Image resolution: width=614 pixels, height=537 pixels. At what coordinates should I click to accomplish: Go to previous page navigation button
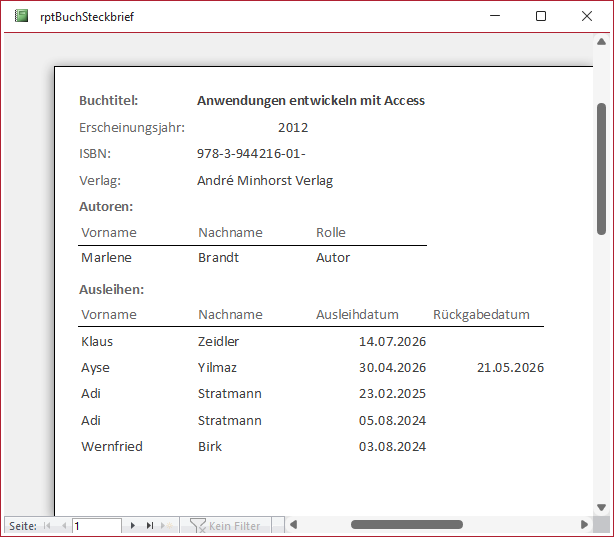click(64, 526)
